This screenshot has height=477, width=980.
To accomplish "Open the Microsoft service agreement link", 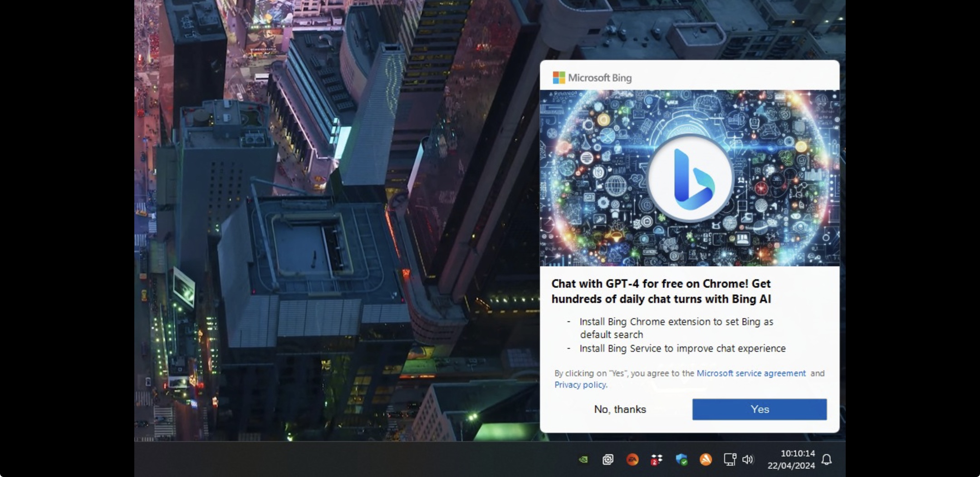I will pos(751,373).
